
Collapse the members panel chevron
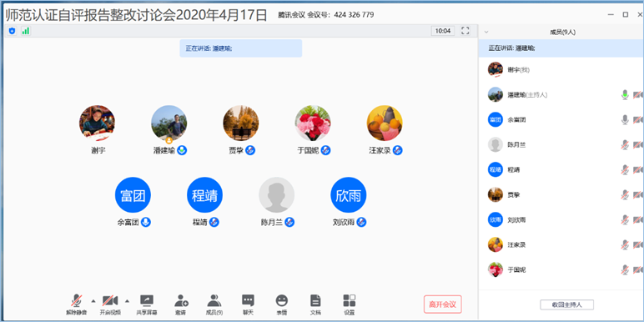[486, 32]
